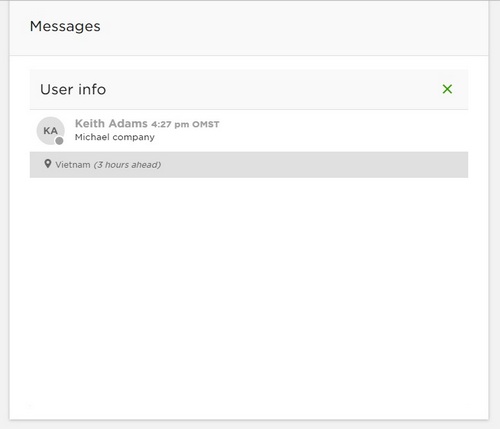Close the User info panel with green X
Image resolution: width=500 pixels, height=429 pixels.
pyautogui.click(x=447, y=89)
